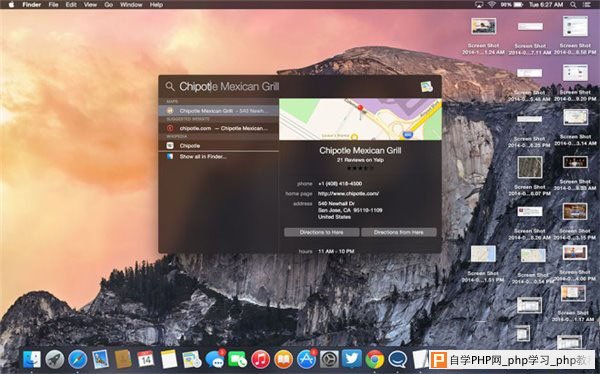
Task: Click the clock Tue 6:27 AM
Action: (x=546, y=5)
